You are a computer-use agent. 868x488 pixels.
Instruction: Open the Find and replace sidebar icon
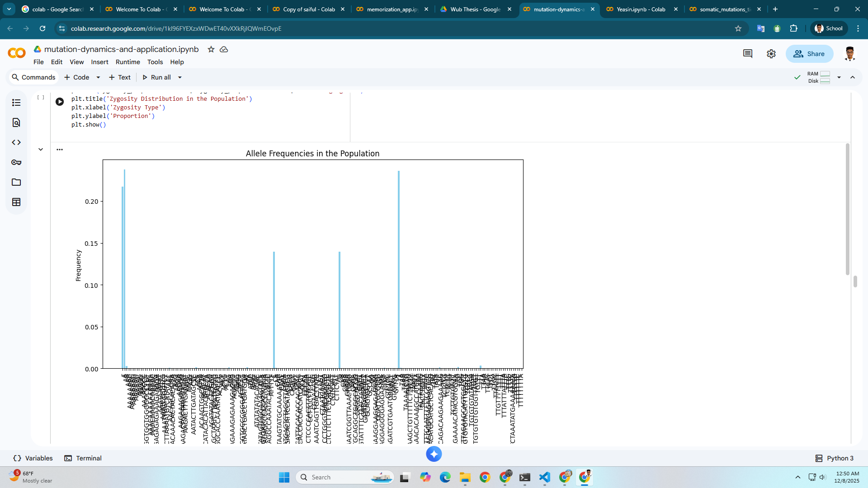pos(16,123)
